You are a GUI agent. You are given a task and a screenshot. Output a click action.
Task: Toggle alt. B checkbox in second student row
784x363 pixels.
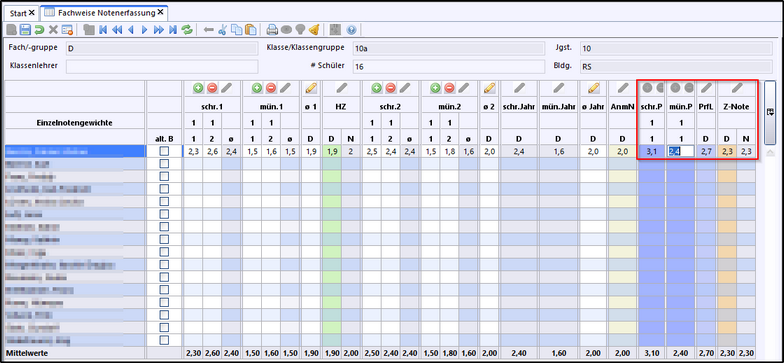(x=164, y=164)
